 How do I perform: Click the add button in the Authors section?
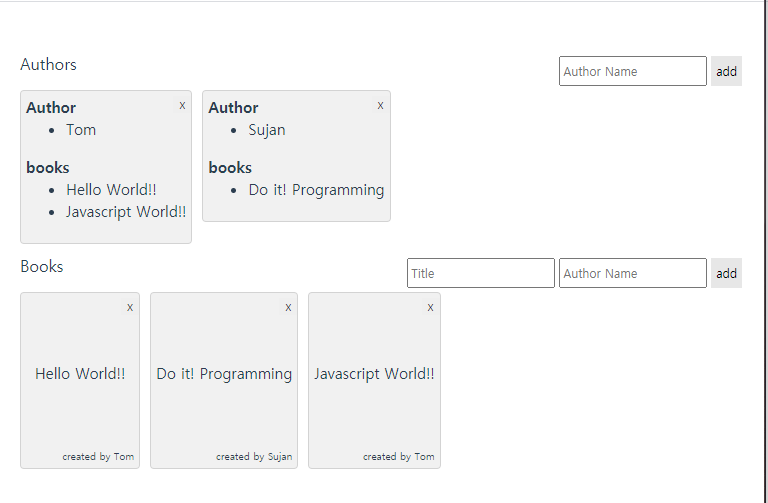pyautogui.click(x=726, y=71)
